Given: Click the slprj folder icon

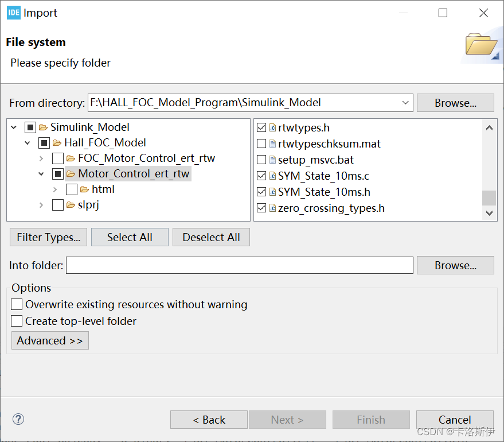Looking at the screenshot, I should [x=71, y=205].
